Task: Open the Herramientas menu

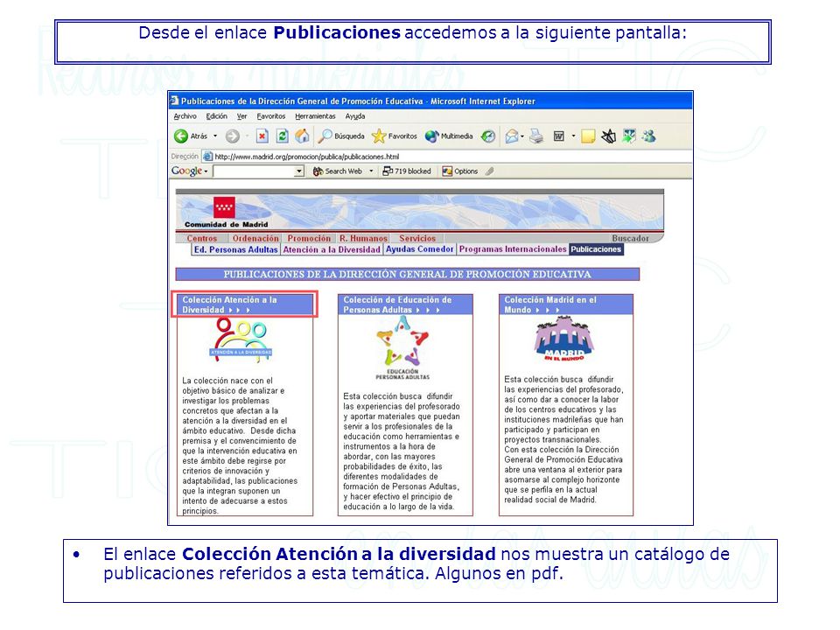Action: tap(315, 116)
